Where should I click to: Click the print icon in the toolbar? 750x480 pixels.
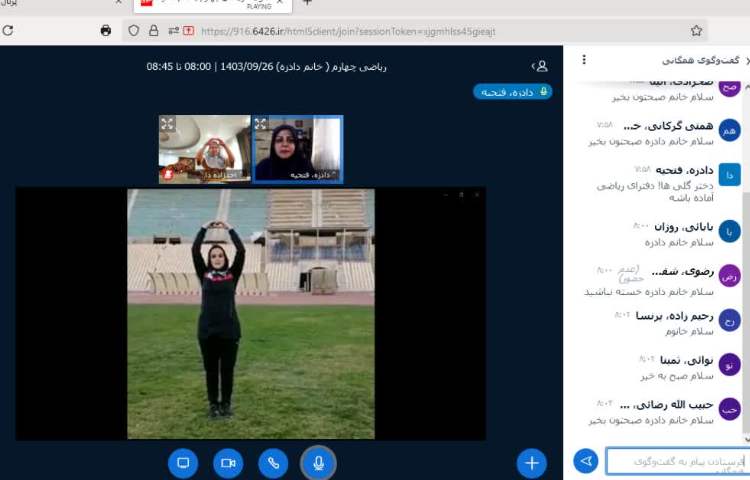[x=106, y=31]
